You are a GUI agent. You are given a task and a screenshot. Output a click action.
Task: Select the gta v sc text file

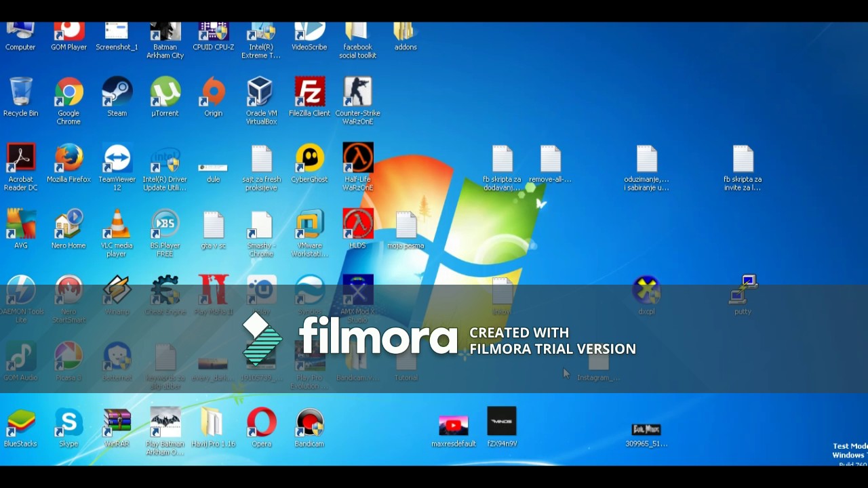(213, 224)
